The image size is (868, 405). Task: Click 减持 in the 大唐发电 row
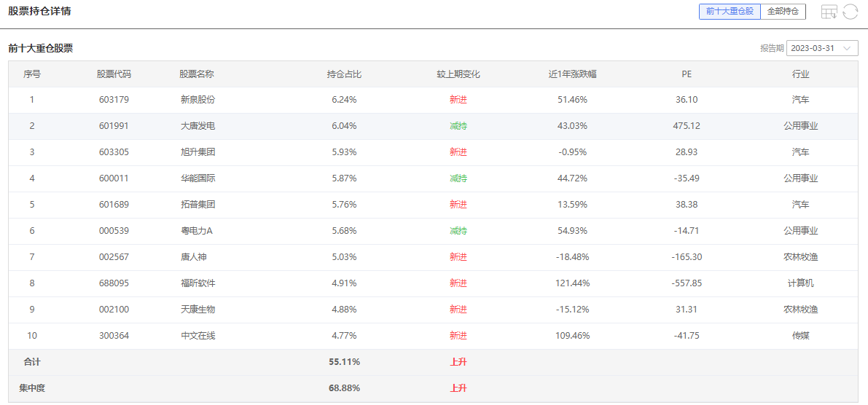pos(458,126)
